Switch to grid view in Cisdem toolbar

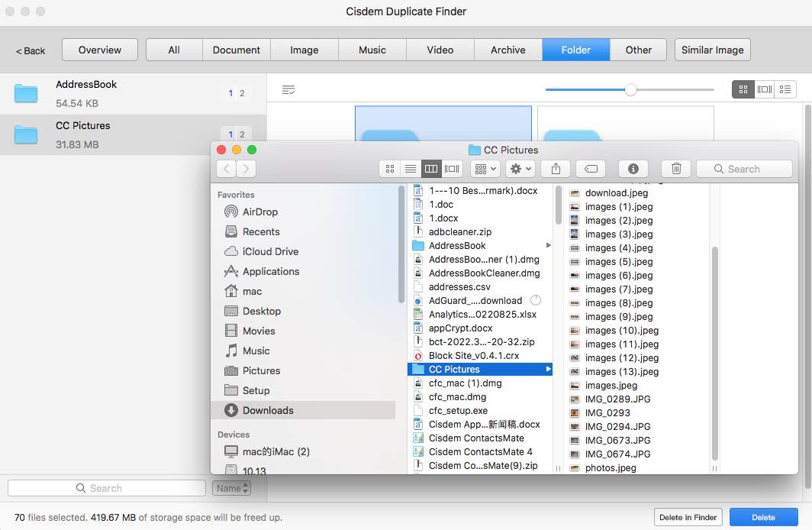point(743,89)
